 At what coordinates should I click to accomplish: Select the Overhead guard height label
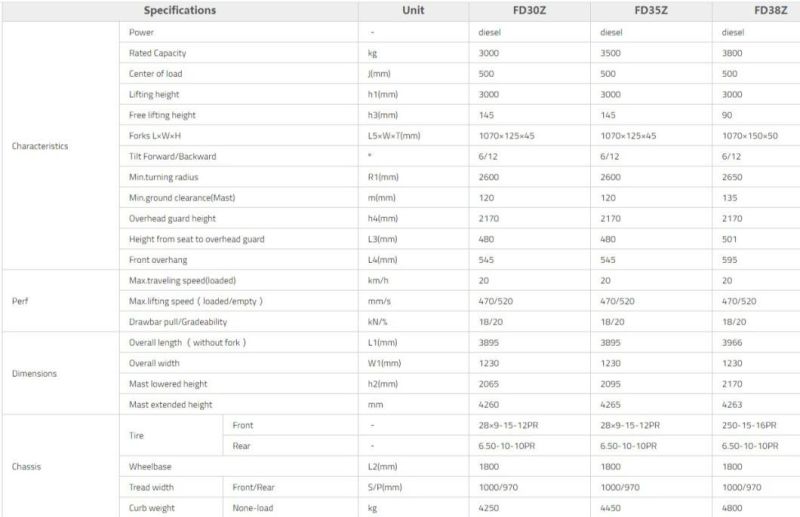[x=172, y=218]
